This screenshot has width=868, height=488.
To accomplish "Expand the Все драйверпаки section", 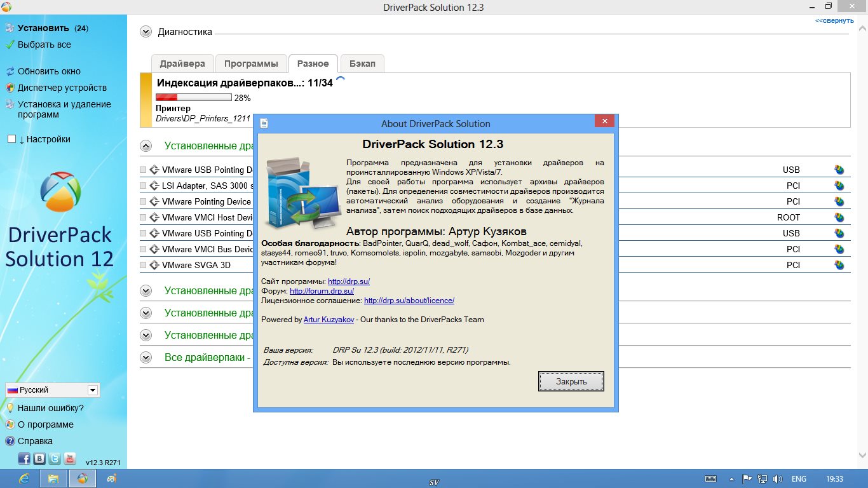I will 146,358.
